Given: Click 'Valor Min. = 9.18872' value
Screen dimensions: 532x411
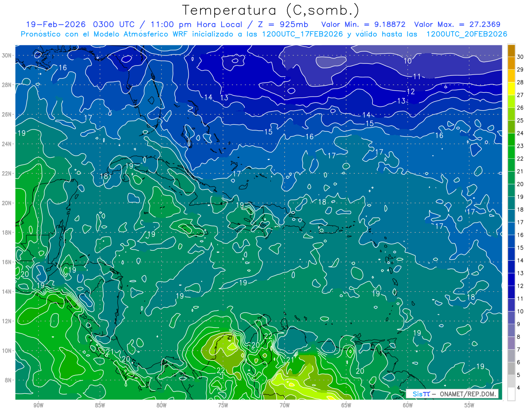Looking at the screenshot, I should (x=364, y=24).
